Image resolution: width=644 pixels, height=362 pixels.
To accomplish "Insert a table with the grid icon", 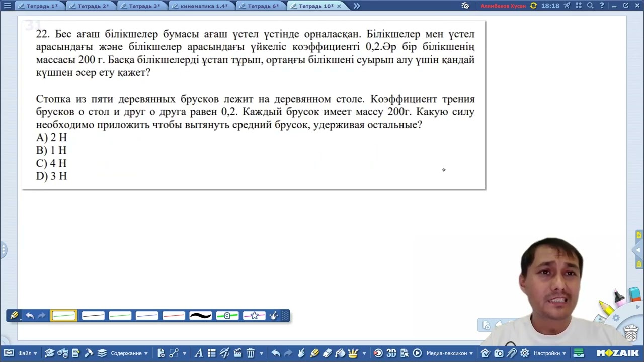I will point(212,353).
